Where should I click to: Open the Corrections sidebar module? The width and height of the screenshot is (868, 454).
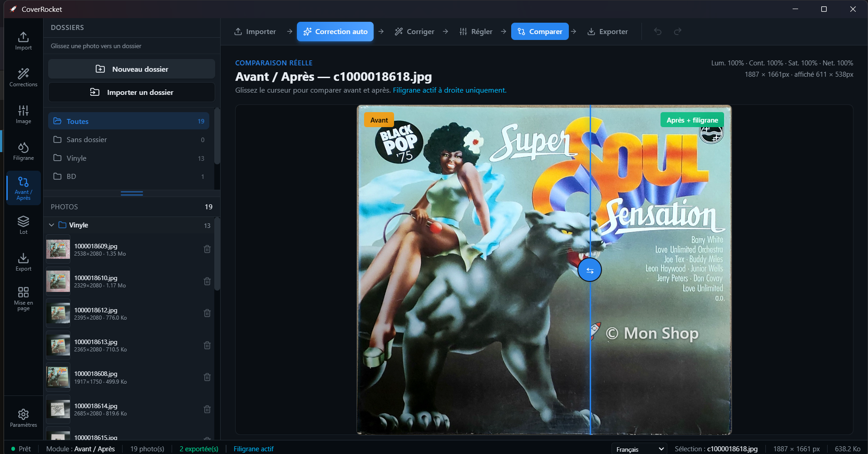tap(23, 78)
